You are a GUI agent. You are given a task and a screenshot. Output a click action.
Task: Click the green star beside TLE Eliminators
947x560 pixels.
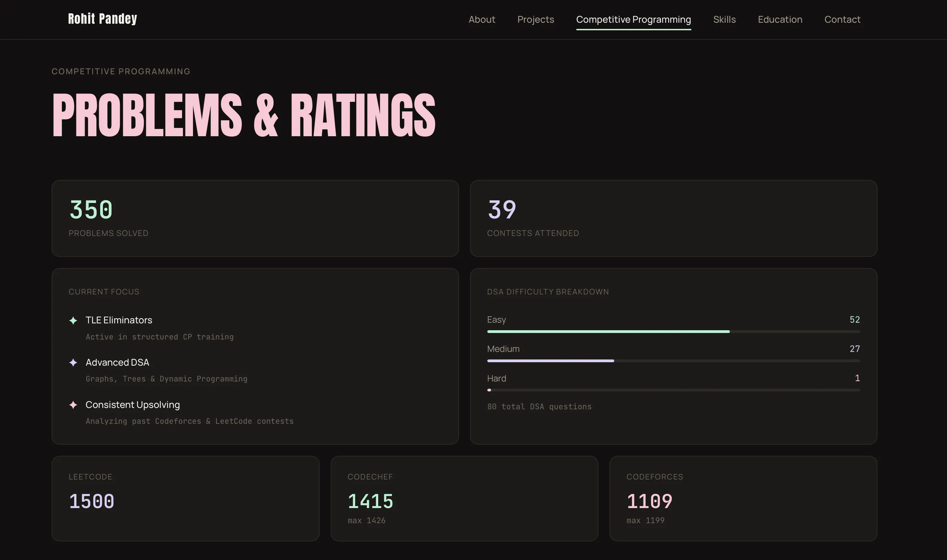point(73,320)
